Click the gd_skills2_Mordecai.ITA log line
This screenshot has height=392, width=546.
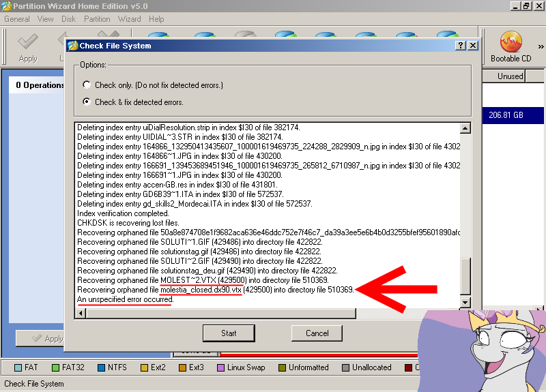[195, 204]
